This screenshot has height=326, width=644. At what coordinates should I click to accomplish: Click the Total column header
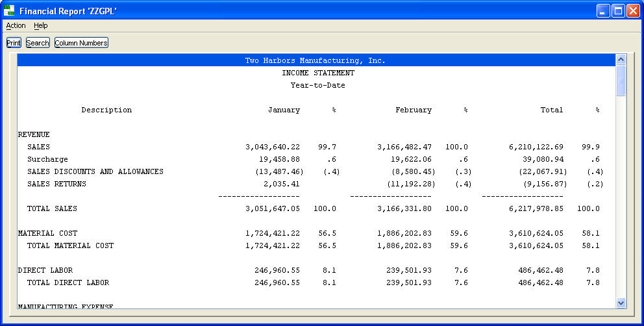pos(552,110)
